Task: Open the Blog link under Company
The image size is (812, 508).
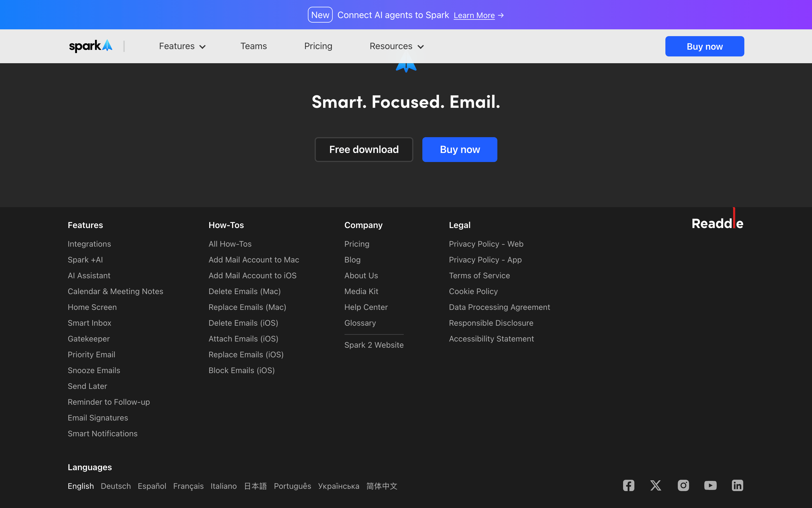Action: click(352, 260)
